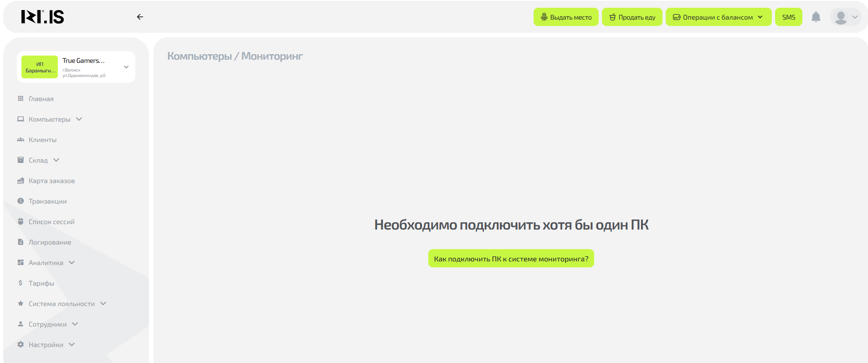Screen dimensions: 868x363
Task: Click the Карта заказов sidebar icon
Action: click(x=21, y=181)
